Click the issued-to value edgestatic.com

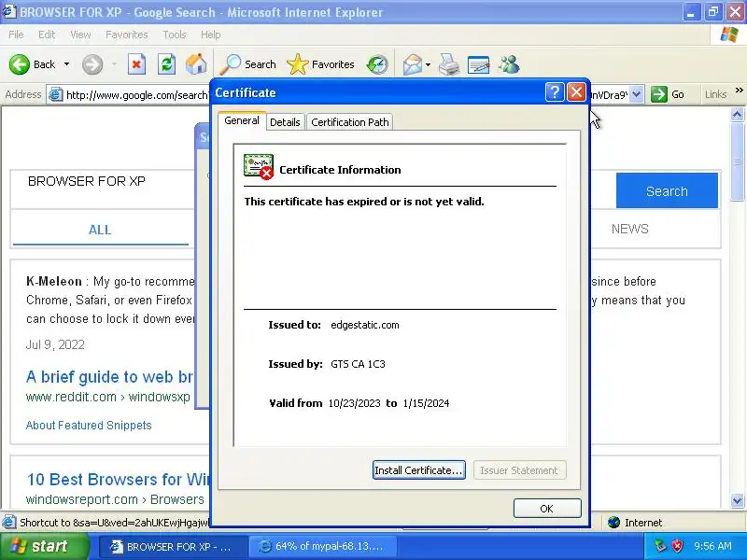pyautogui.click(x=365, y=325)
